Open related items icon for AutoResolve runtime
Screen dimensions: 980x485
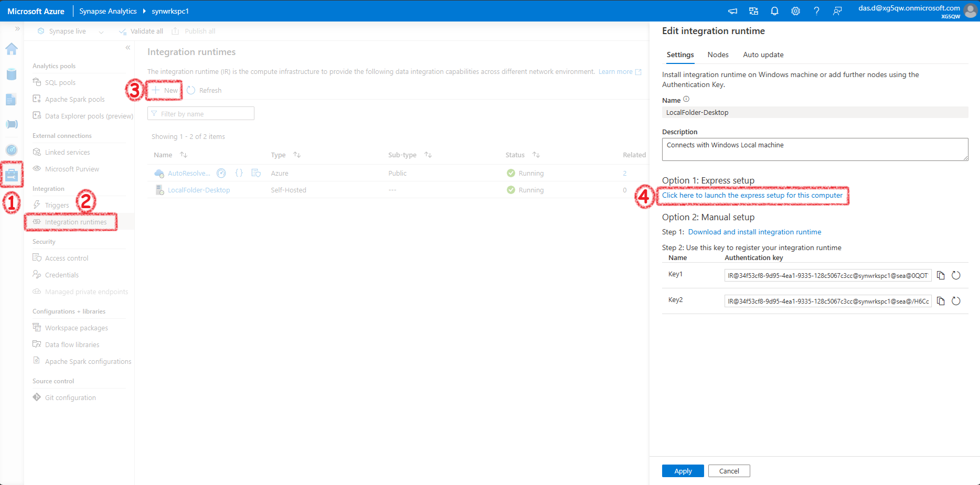(x=256, y=173)
